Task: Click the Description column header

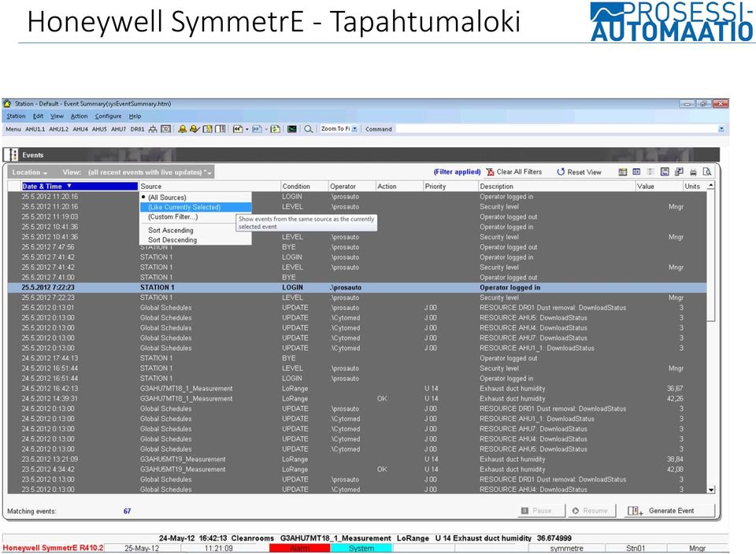Action: [557, 187]
